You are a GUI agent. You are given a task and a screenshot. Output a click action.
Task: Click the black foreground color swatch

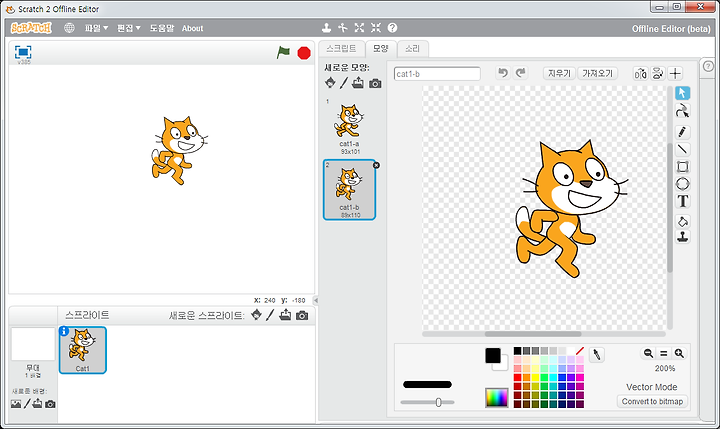492,356
